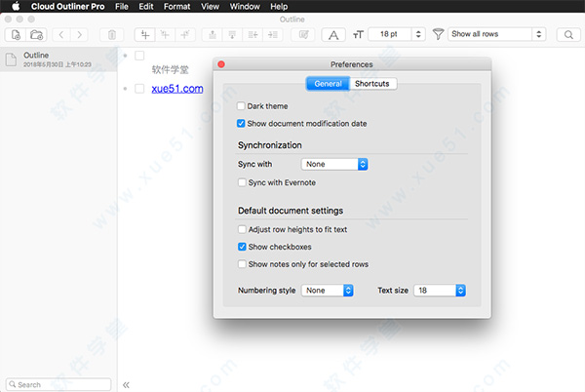Click the add child row icon
Image resolution: width=585 pixels, height=392 pixels.
[185, 35]
